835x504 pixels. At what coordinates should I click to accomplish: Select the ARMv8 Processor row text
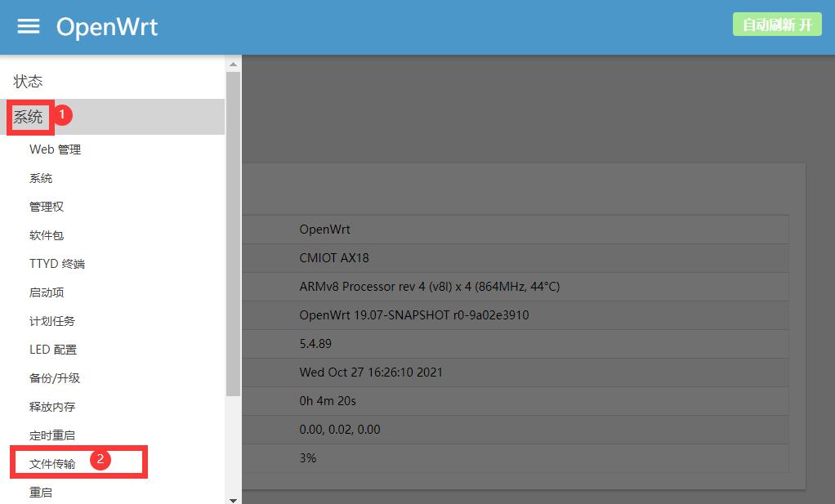[x=429, y=287]
